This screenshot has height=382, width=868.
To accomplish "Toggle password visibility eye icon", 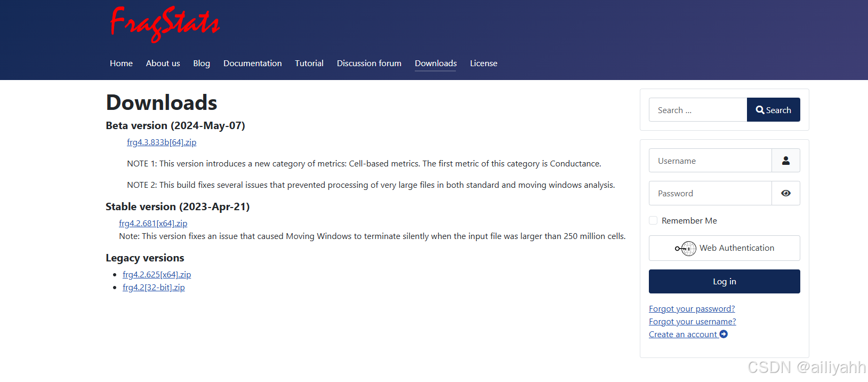I will 785,193.
